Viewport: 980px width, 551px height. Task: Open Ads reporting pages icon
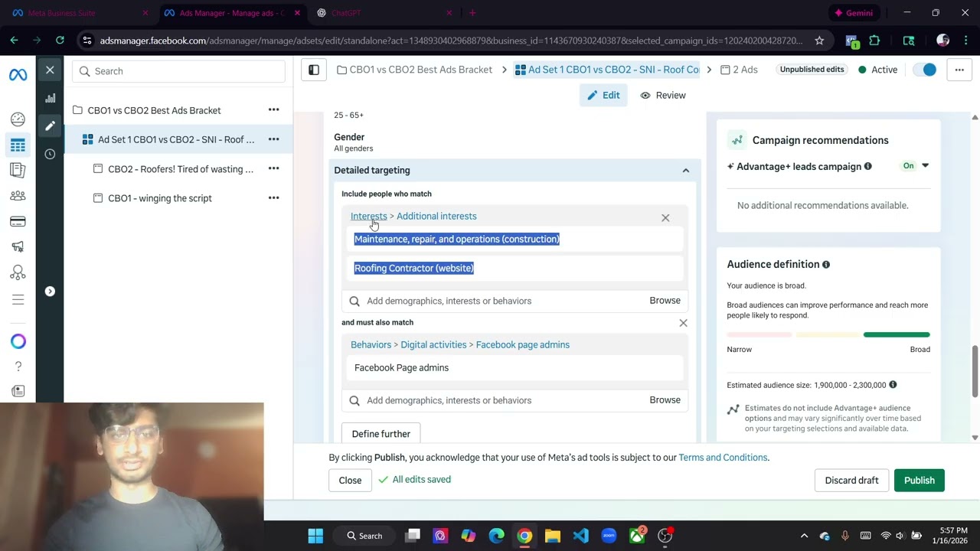click(x=18, y=170)
